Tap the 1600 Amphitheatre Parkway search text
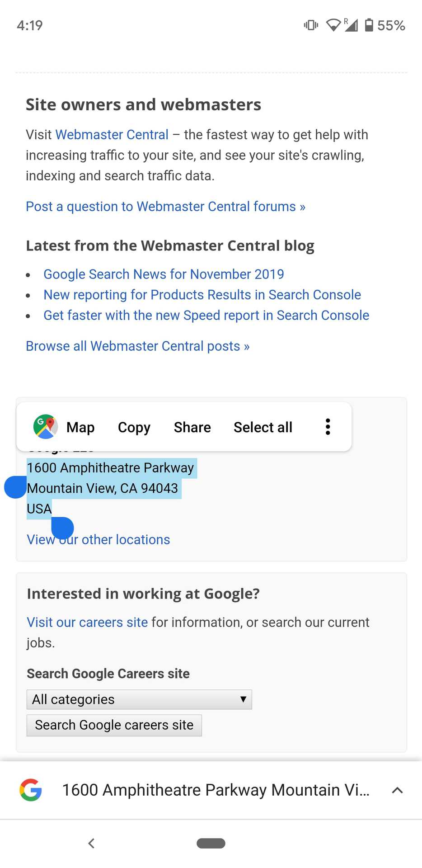 click(216, 790)
